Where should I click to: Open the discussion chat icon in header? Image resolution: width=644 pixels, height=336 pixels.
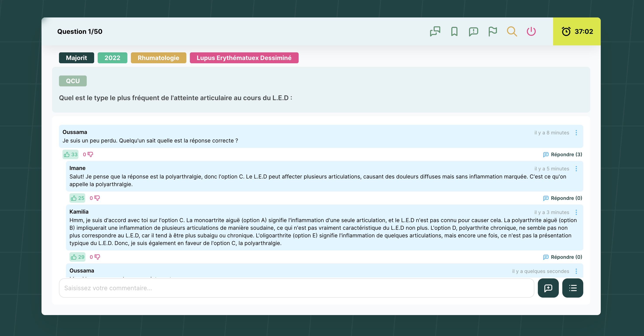click(435, 31)
